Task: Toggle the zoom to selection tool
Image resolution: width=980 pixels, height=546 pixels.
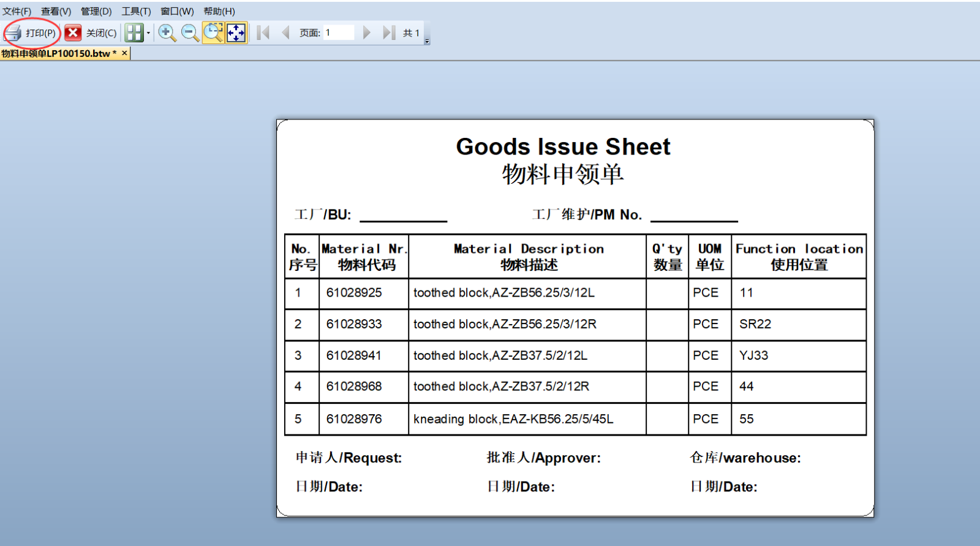Action: click(213, 32)
